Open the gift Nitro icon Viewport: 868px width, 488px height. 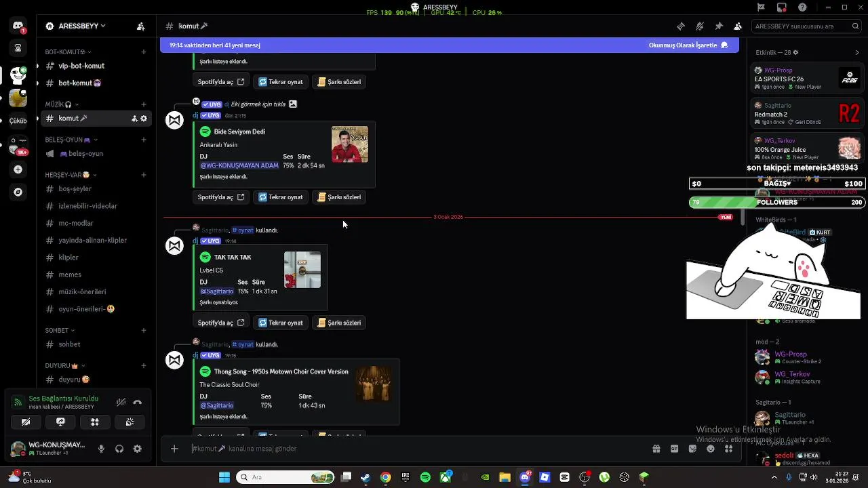[656, 449]
